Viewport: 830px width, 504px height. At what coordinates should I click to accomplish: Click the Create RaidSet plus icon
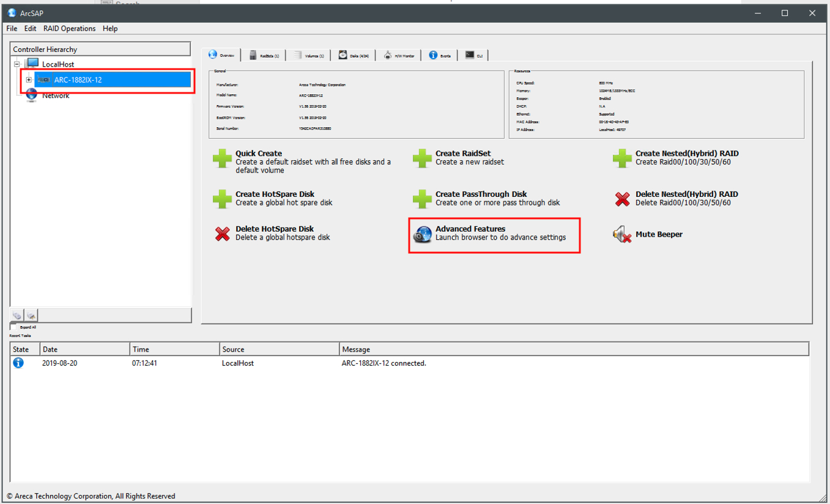click(x=422, y=158)
